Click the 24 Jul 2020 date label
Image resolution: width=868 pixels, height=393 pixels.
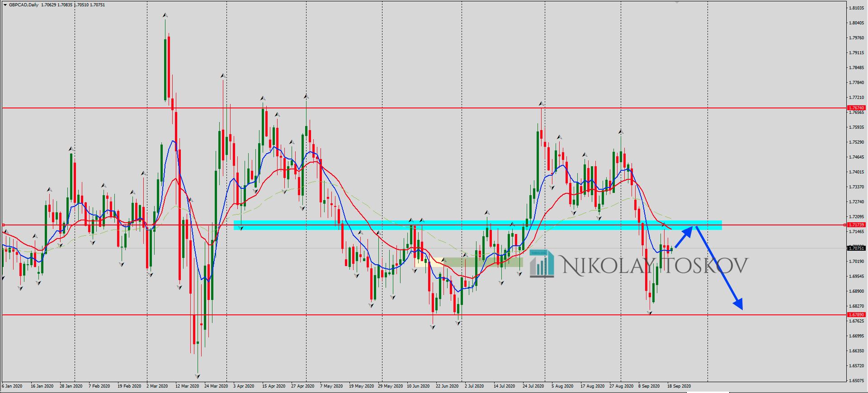point(533,386)
